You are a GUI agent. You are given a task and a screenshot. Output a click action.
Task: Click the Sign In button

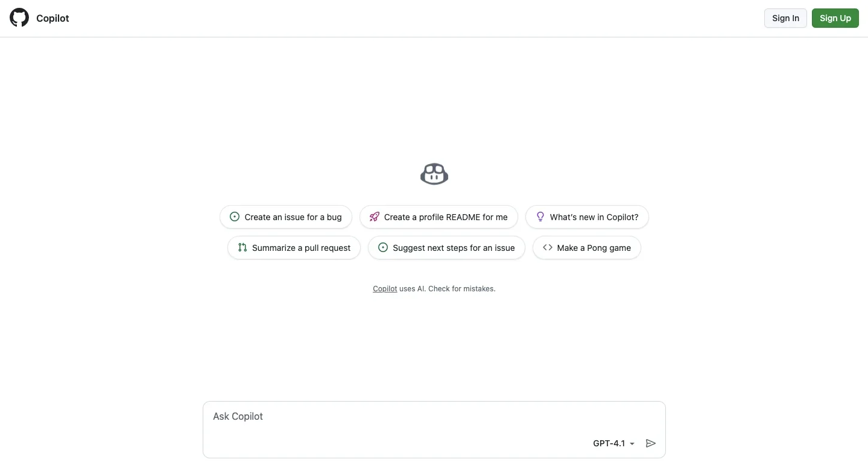[785, 18]
